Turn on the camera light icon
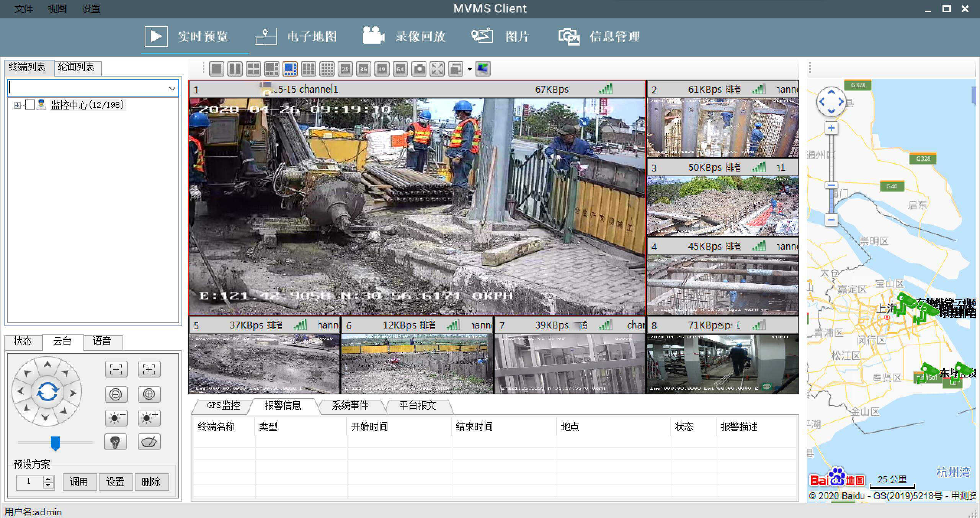Image resolution: width=980 pixels, height=518 pixels. [x=116, y=441]
